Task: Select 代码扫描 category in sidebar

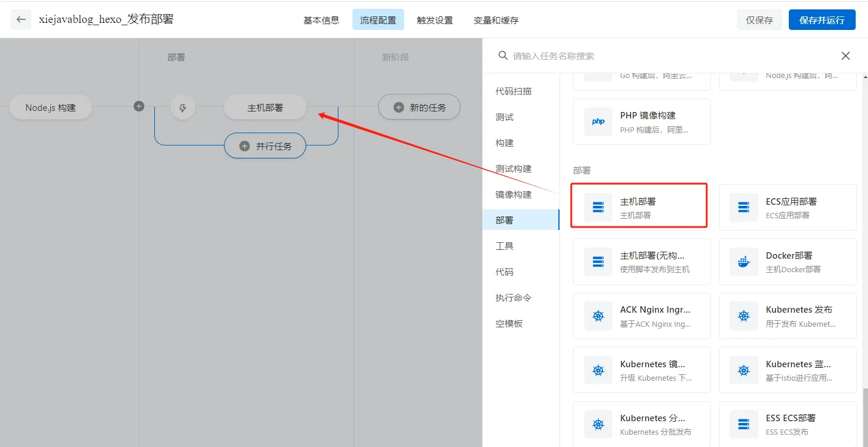Action: (513, 92)
